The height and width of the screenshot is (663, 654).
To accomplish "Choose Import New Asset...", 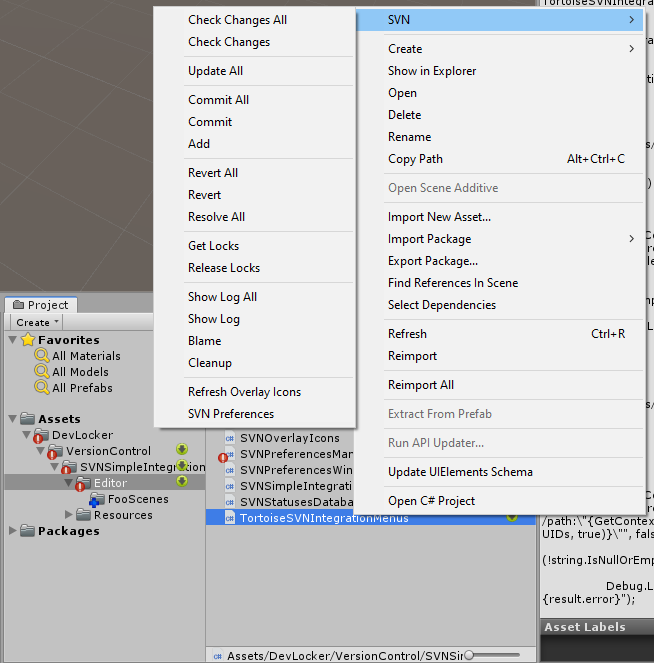I will [439, 217].
